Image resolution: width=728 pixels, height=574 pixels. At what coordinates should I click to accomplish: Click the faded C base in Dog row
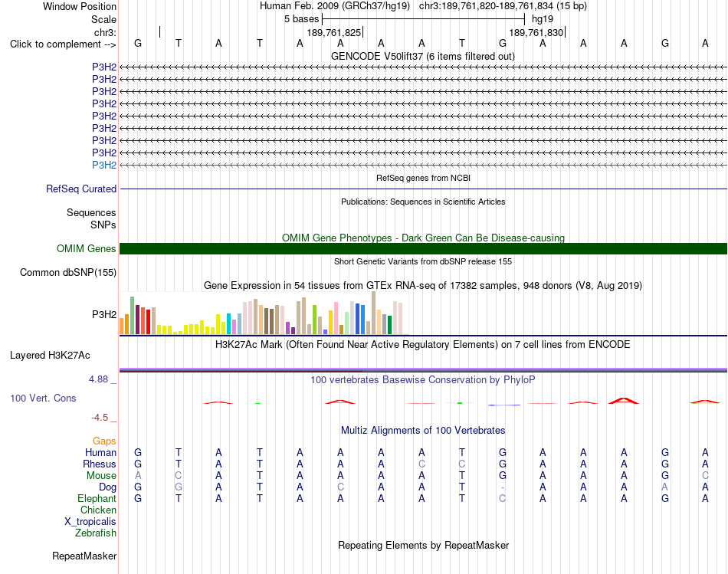pyautogui.click(x=340, y=487)
